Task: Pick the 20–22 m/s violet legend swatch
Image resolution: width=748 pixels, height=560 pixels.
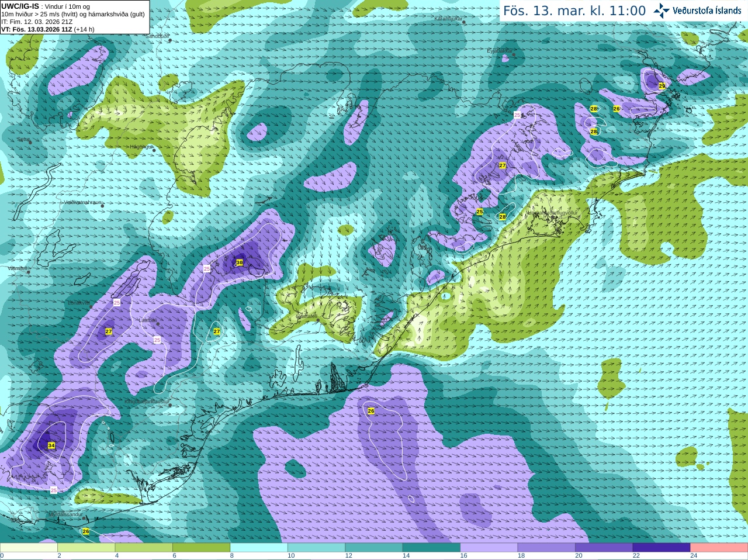Action: (x=604, y=548)
